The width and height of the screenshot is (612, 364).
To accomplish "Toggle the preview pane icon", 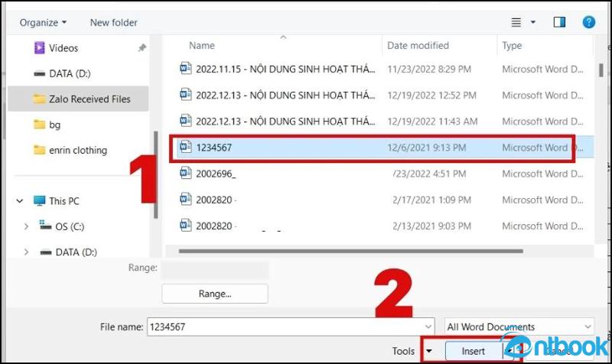I will pyautogui.click(x=559, y=22).
